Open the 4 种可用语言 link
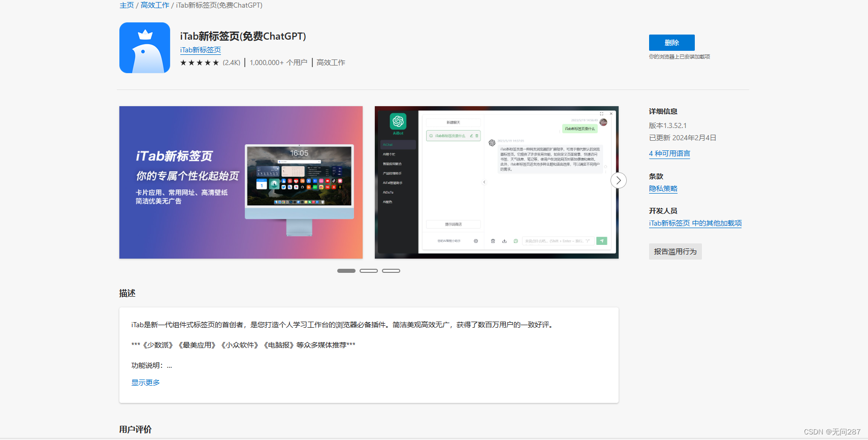The width and height of the screenshot is (868, 440). click(669, 153)
